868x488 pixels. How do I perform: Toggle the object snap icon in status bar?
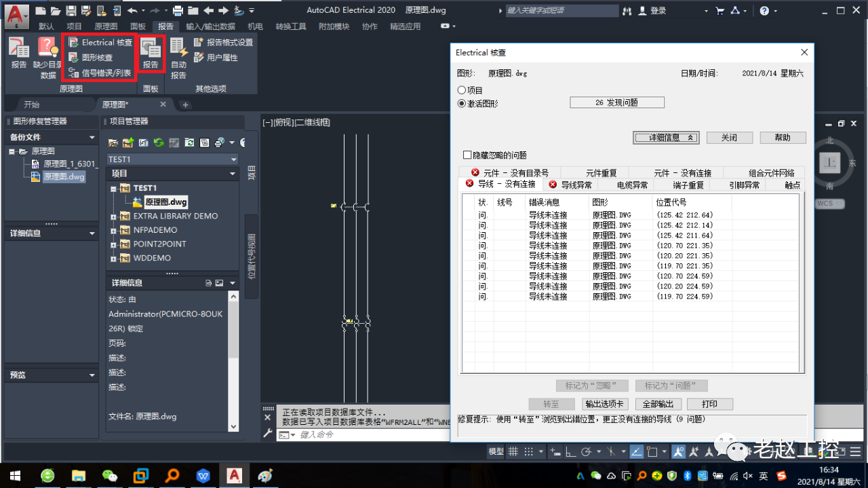652,451
